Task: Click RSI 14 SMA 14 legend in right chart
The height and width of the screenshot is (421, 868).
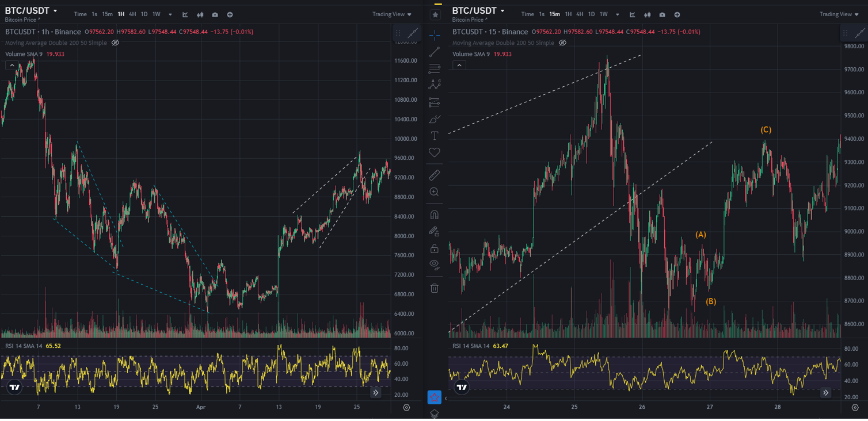Action: (x=471, y=346)
